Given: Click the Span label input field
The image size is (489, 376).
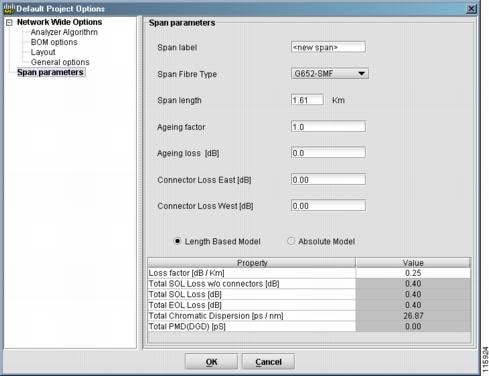Looking at the screenshot, I should (x=328, y=47).
